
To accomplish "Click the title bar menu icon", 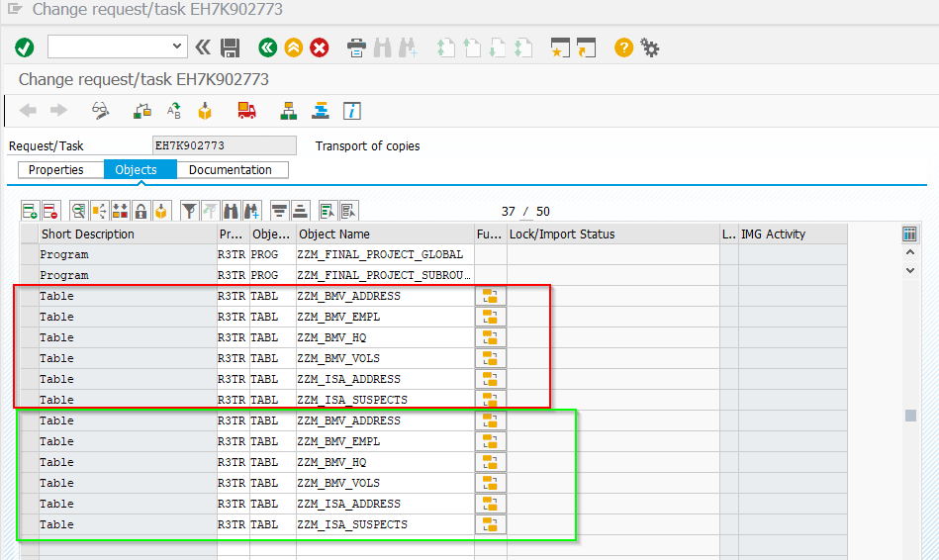I will [x=16, y=9].
